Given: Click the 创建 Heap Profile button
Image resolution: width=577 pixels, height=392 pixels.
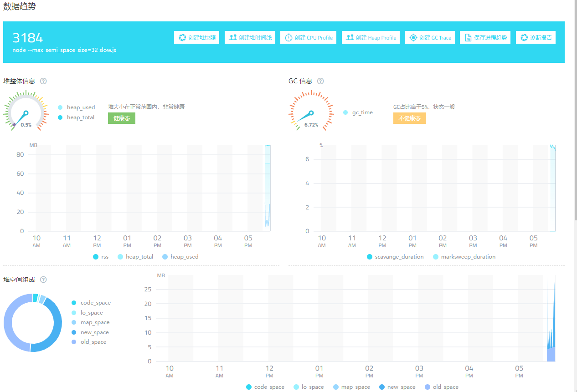Looking at the screenshot, I should click(x=371, y=38).
